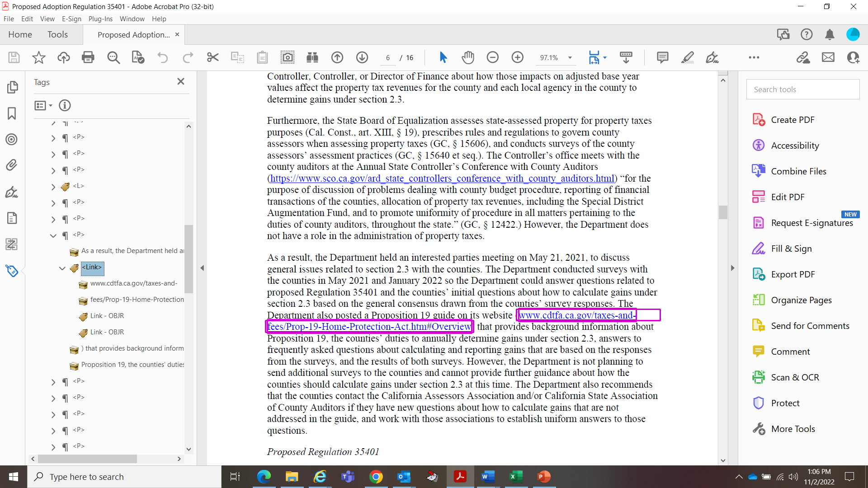Collapse the expanded <Link> tag node

(x=62, y=268)
